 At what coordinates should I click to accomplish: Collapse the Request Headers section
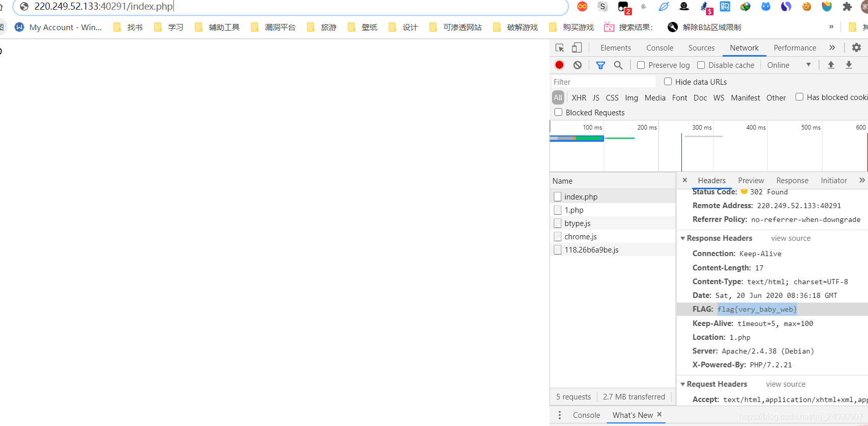point(682,384)
